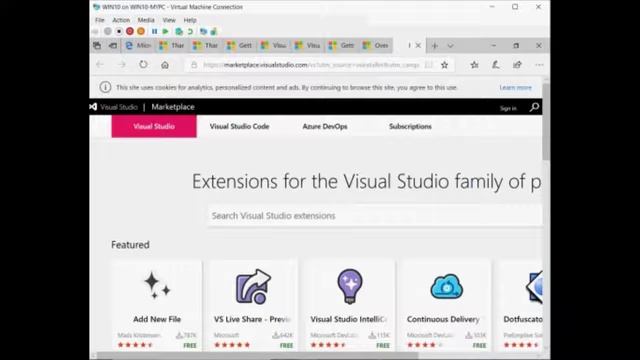Click the Revert icon in VM toolbar
Image resolution: width=640 pixels, height=360 pixels.
(190, 31)
